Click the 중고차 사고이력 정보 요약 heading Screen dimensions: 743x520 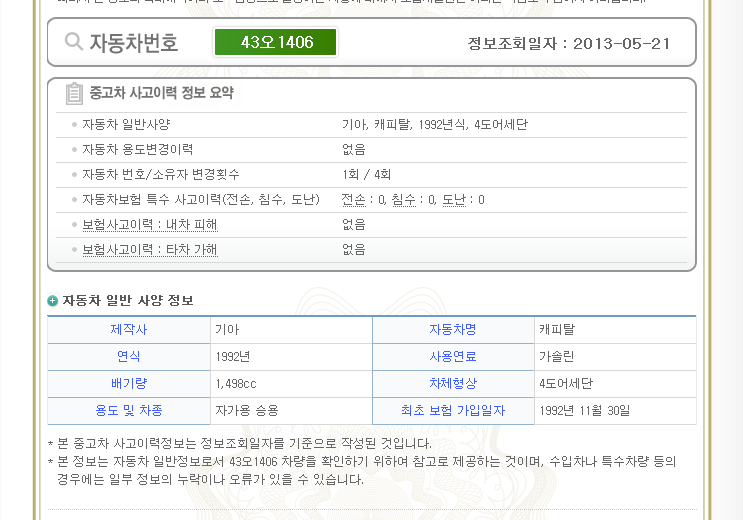click(162, 92)
